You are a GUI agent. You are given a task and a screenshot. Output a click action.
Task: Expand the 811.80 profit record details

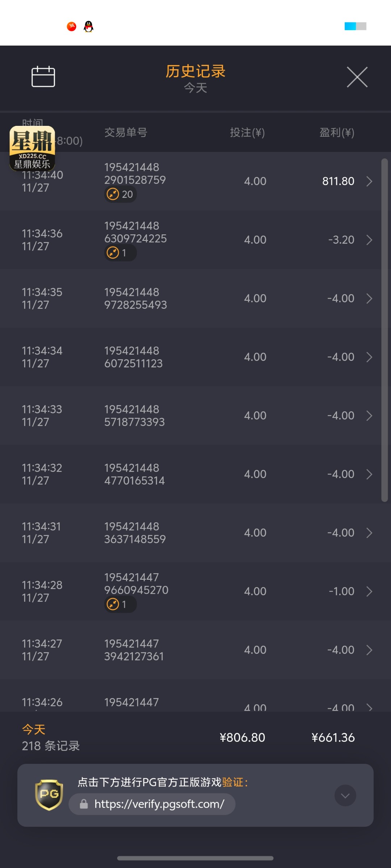pyautogui.click(x=369, y=181)
